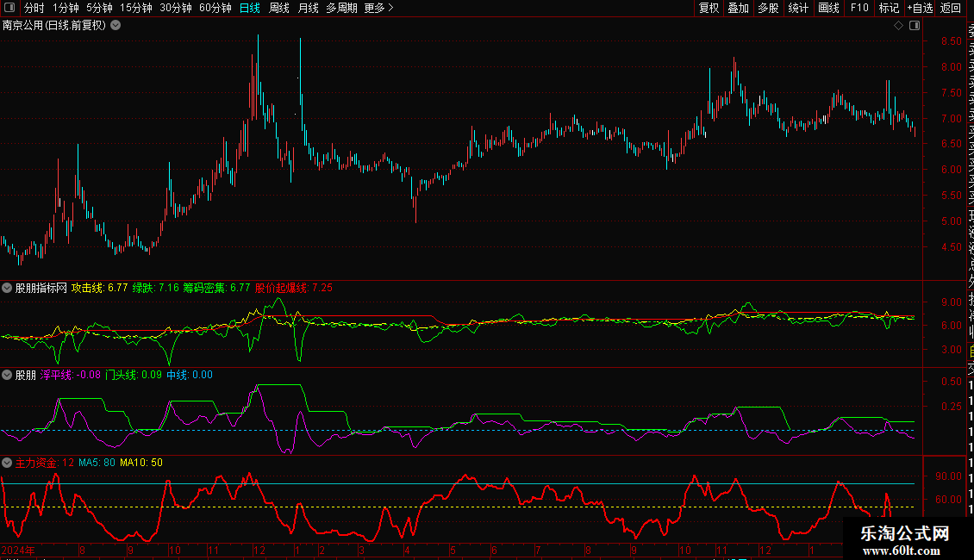
Task: Click the 8.50 price axis label
Action: click(x=951, y=41)
